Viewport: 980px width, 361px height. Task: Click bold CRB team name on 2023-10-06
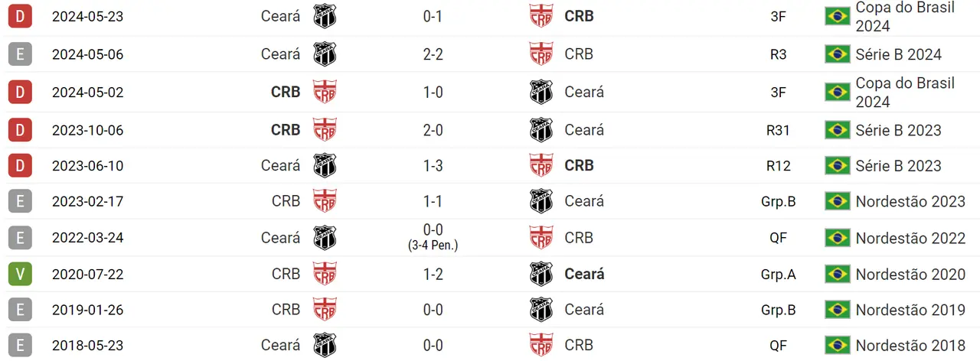286,130
